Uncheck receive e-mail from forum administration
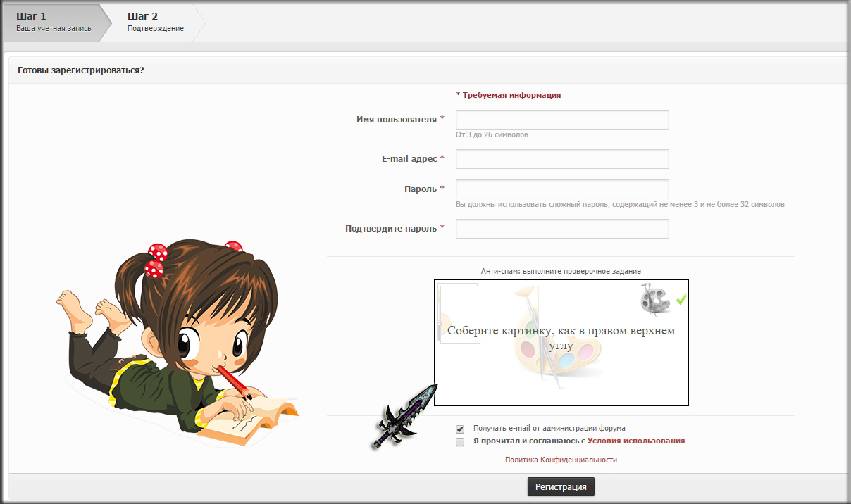Viewport: 851px width, 504px height. 460,429
